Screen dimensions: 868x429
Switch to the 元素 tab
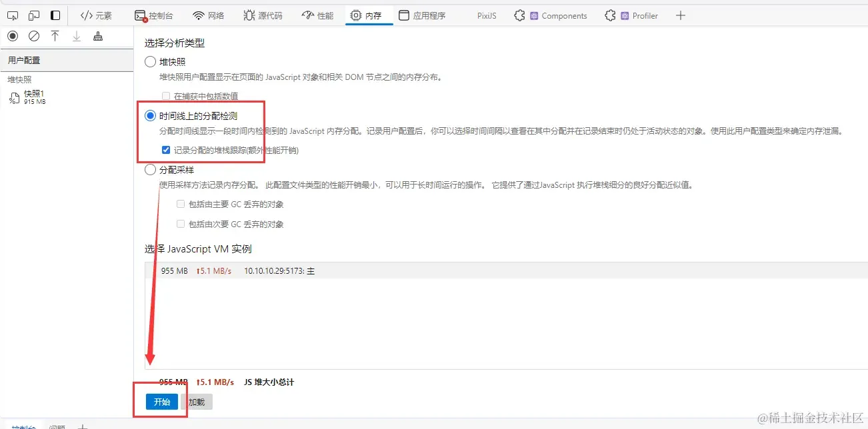click(x=96, y=15)
